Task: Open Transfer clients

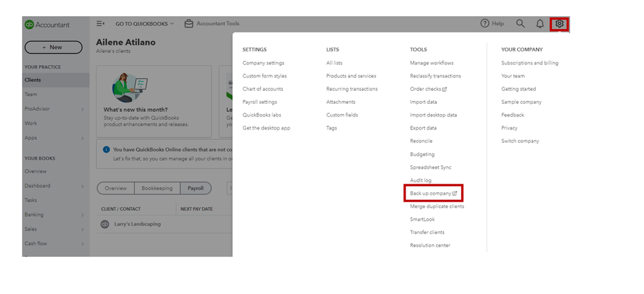Action: (x=427, y=232)
